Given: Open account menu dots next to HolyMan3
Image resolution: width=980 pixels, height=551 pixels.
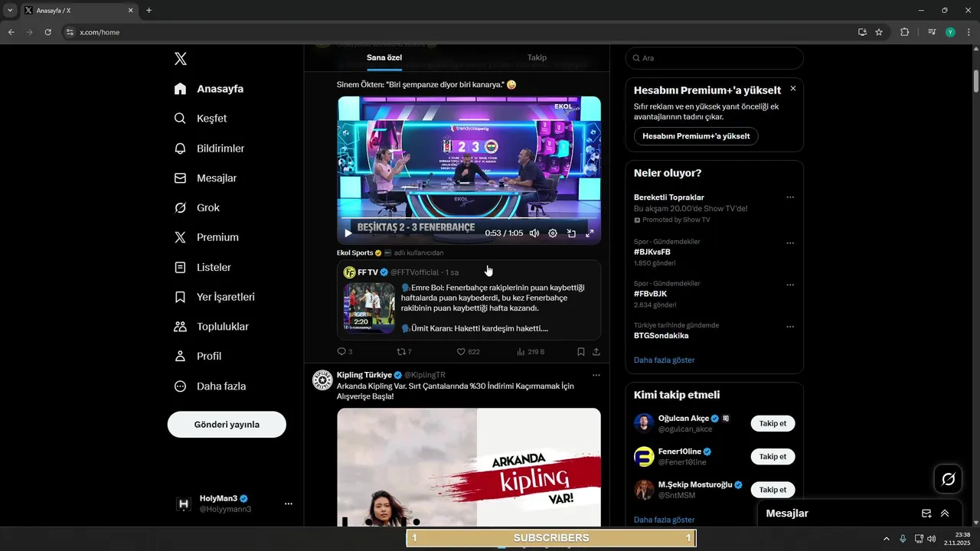Looking at the screenshot, I should [x=289, y=504].
